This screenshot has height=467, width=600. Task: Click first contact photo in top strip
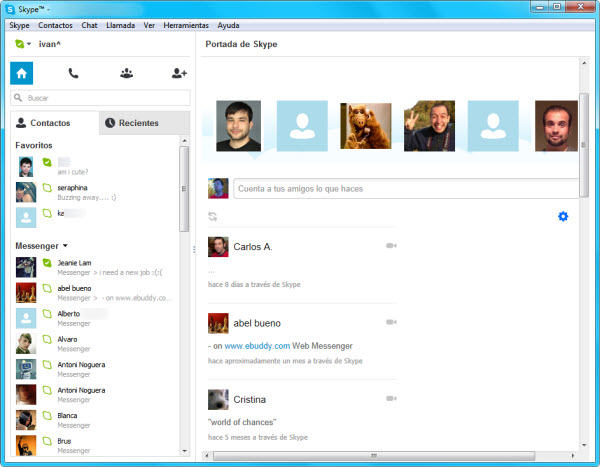coord(238,126)
